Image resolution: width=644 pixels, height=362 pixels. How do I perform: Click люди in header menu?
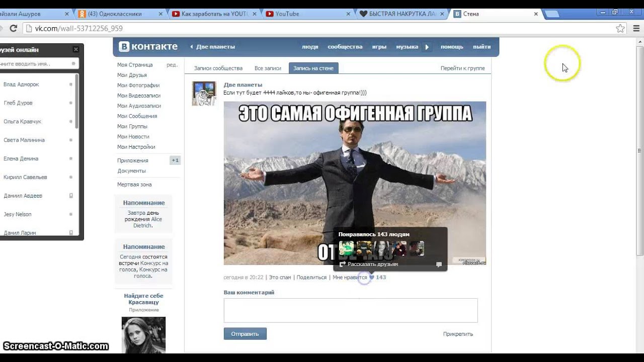click(310, 47)
